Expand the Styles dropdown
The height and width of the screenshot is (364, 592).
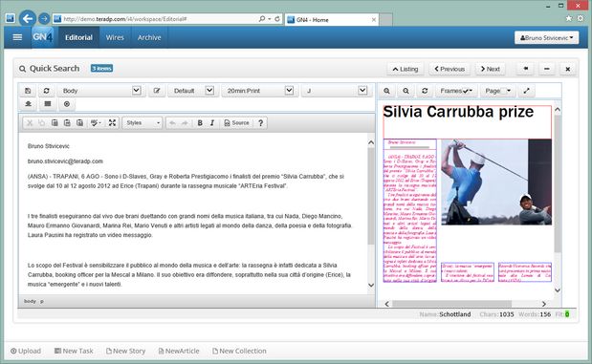tap(143, 123)
